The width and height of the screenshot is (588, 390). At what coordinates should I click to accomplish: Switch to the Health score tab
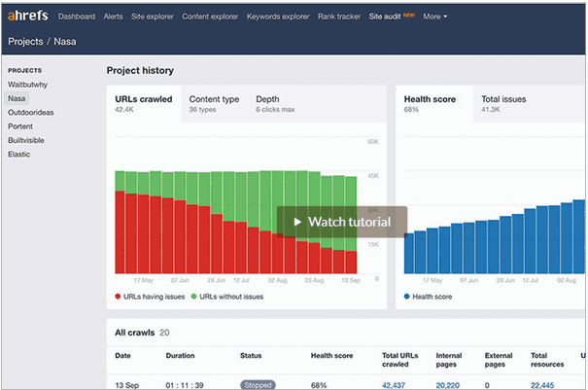434,104
